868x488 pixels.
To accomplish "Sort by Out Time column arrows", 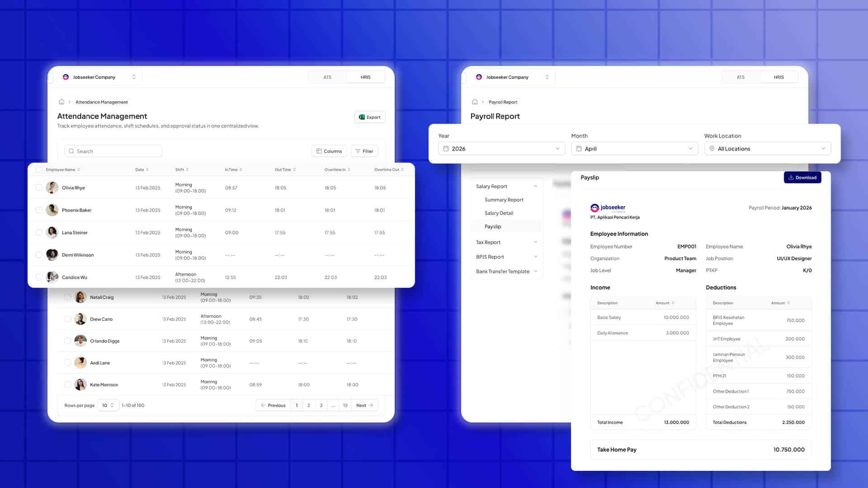I will [294, 170].
